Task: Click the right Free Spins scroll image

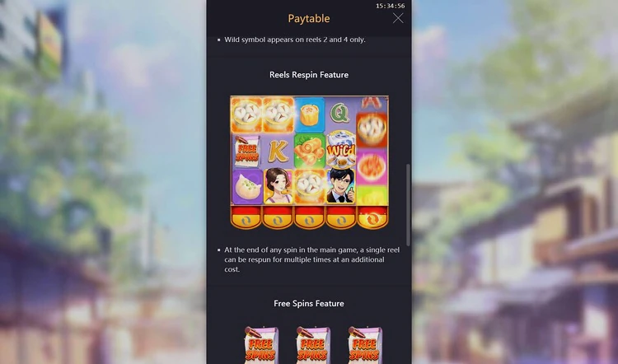Action: click(x=365, y=346)
